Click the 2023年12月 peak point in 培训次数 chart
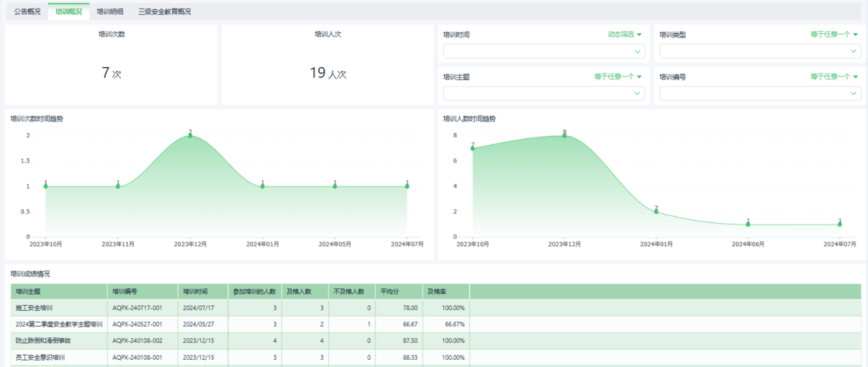868x367 pixels. [190, 135]
